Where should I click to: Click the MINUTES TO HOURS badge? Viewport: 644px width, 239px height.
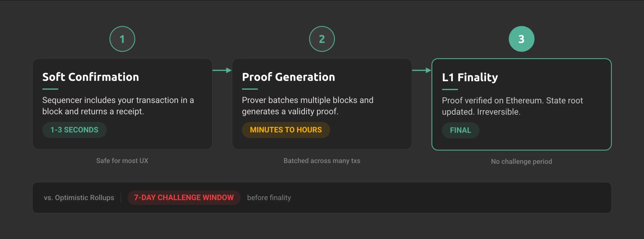(x=286, y=130)
